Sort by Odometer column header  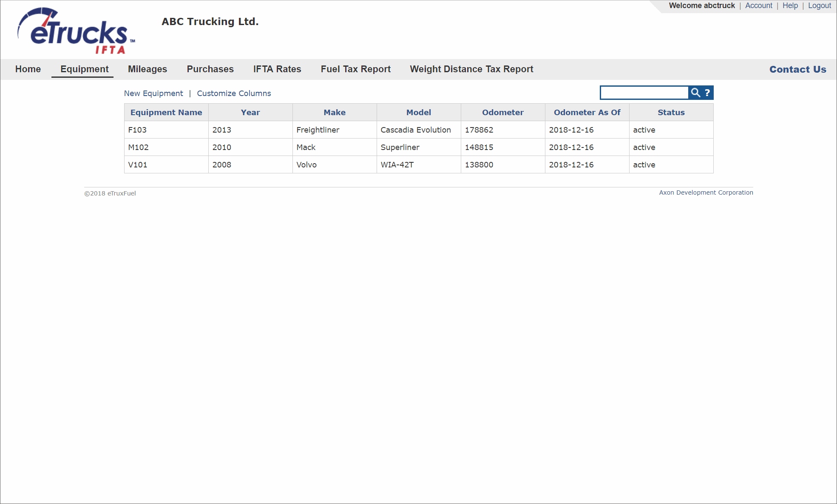pos(502,113)
